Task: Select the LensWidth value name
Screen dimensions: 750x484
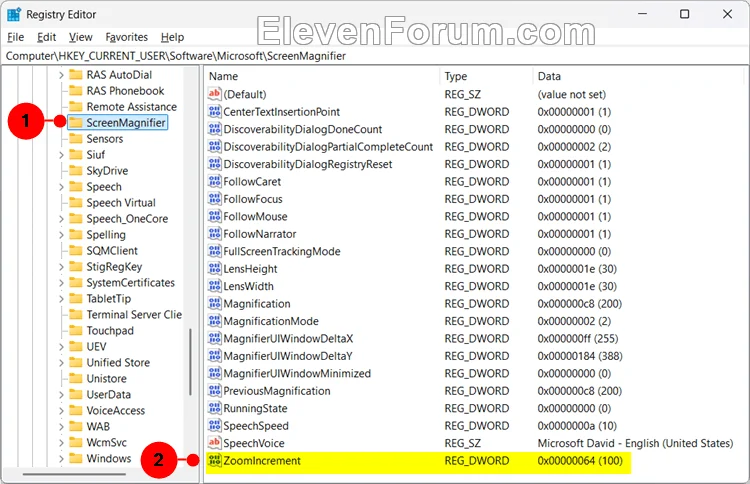Action: coord(249,286)
